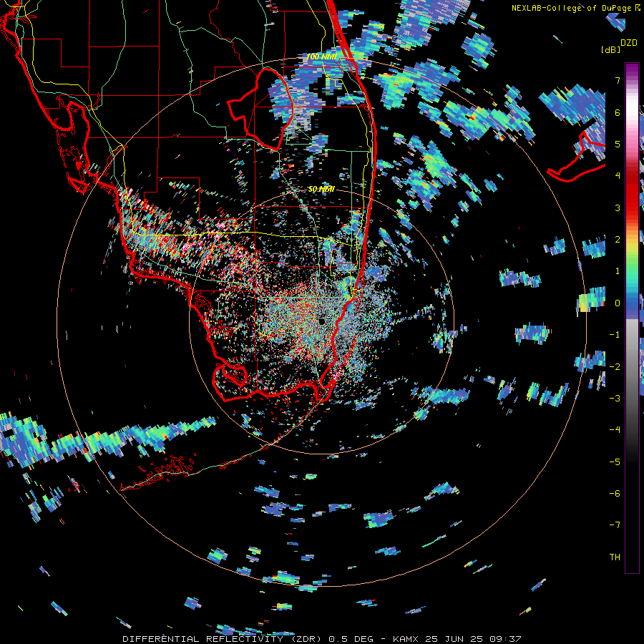Click the black radar site dot at center
Screen dimensions: 644x644
click(321, 321)
